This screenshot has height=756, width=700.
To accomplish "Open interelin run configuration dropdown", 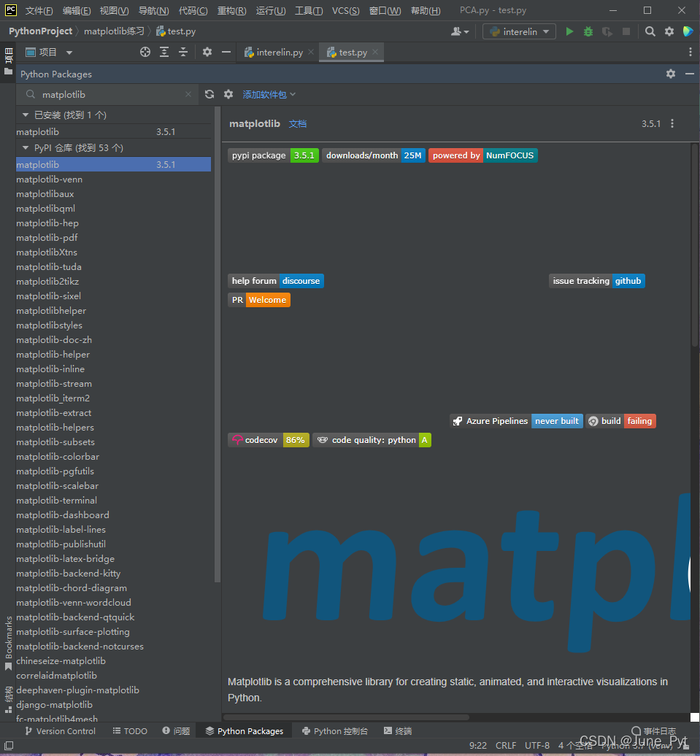I will (519, 31).
